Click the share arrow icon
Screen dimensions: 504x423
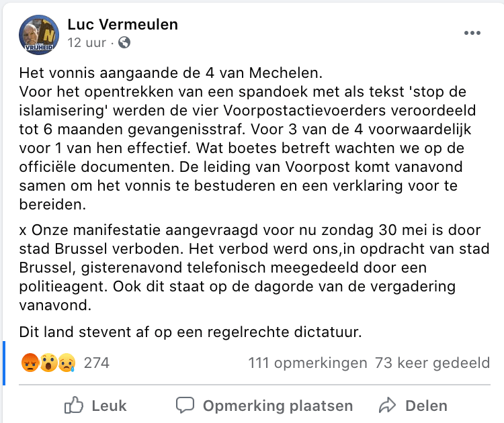coord(387,406)
